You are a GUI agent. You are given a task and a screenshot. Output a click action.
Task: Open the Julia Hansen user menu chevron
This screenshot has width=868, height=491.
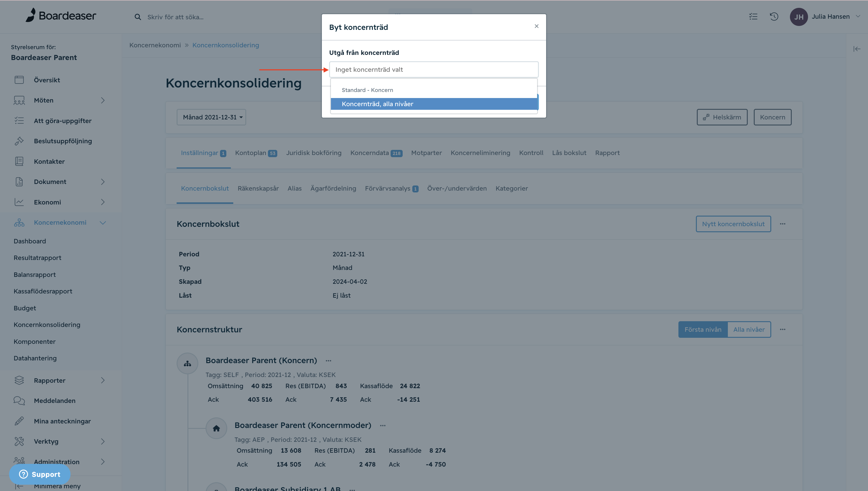(x=857, y=16)
